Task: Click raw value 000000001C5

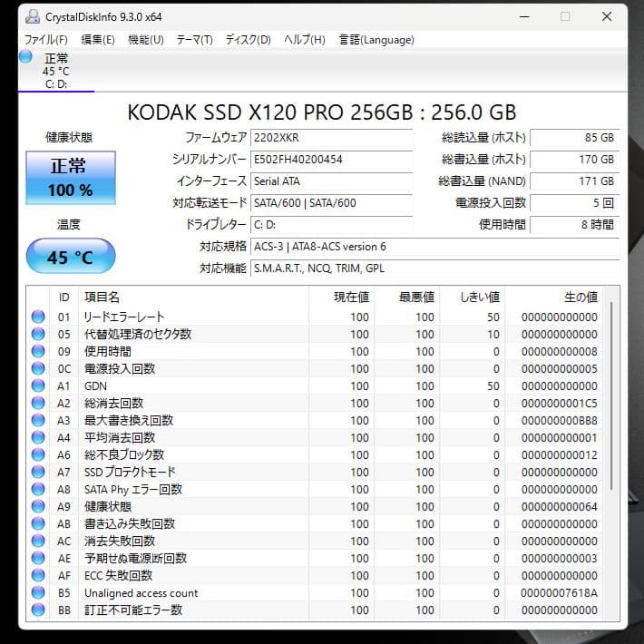Action: click(559, 403)
